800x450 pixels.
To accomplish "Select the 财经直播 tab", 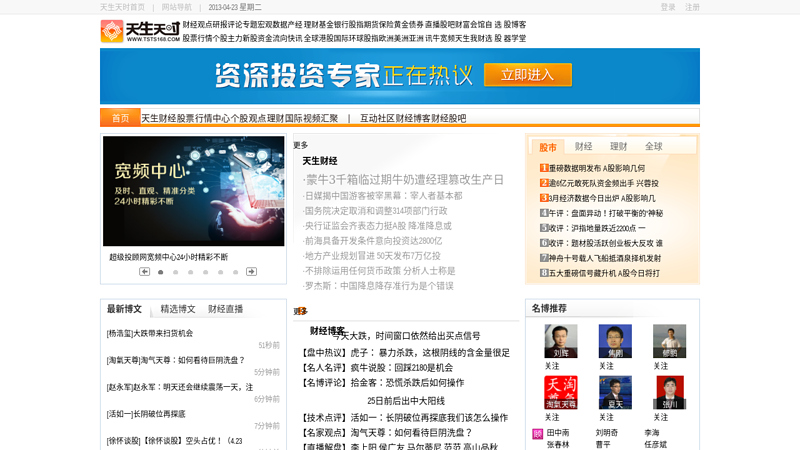I will coord(226,309).
